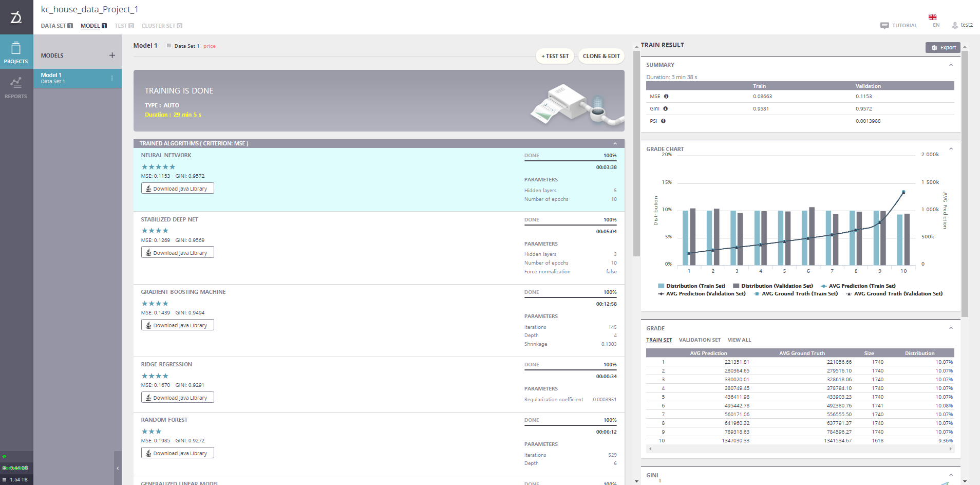Click the Train Result panel vertical scrollbar

[x=965, y=184]
